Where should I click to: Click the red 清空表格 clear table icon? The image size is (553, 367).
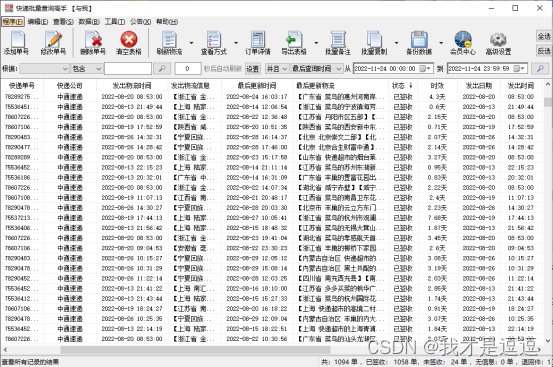point(129,43)
